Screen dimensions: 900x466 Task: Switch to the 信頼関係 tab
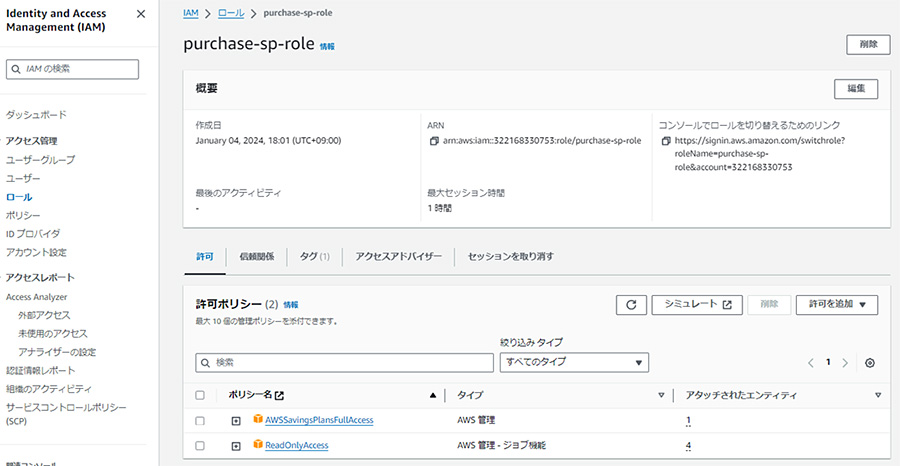tap(257, 257)
